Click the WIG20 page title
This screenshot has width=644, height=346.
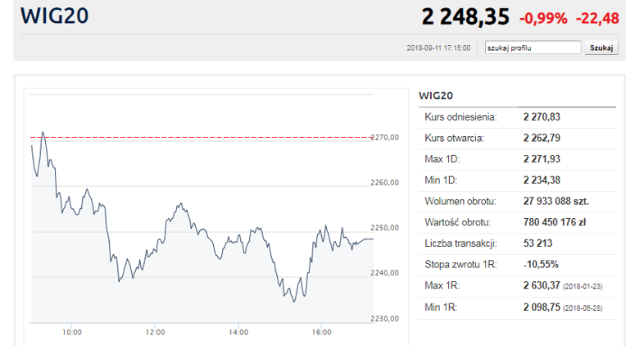click(55, 16)
